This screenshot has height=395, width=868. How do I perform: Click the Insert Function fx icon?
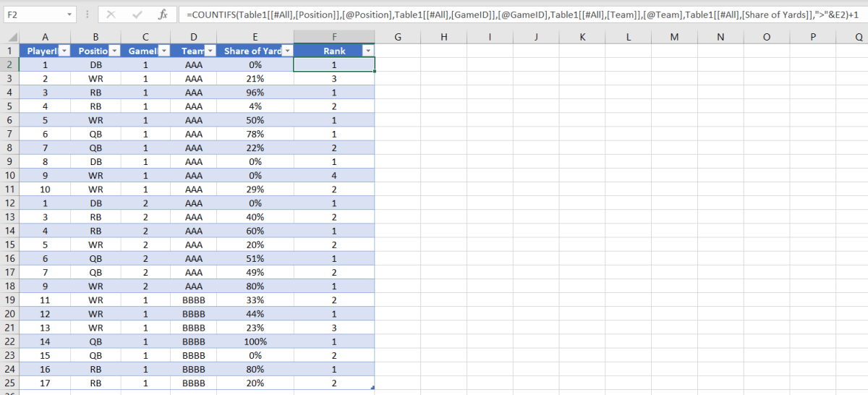point(163,14)
